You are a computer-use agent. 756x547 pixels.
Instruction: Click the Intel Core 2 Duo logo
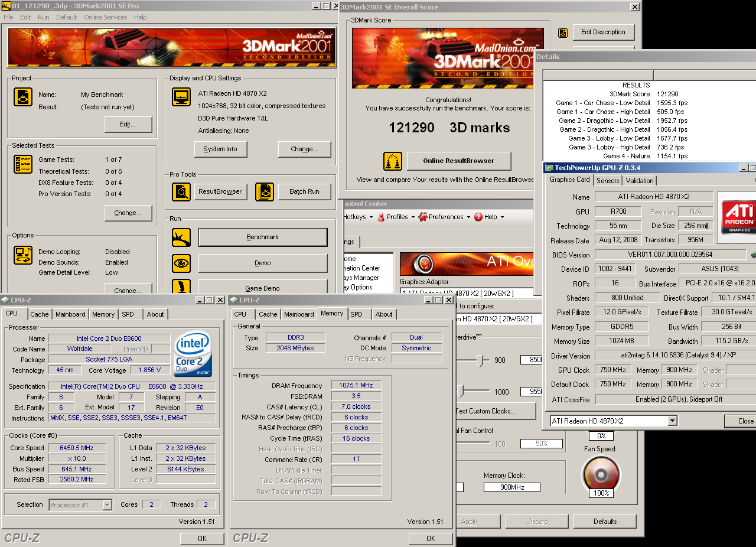click(193, 354)
